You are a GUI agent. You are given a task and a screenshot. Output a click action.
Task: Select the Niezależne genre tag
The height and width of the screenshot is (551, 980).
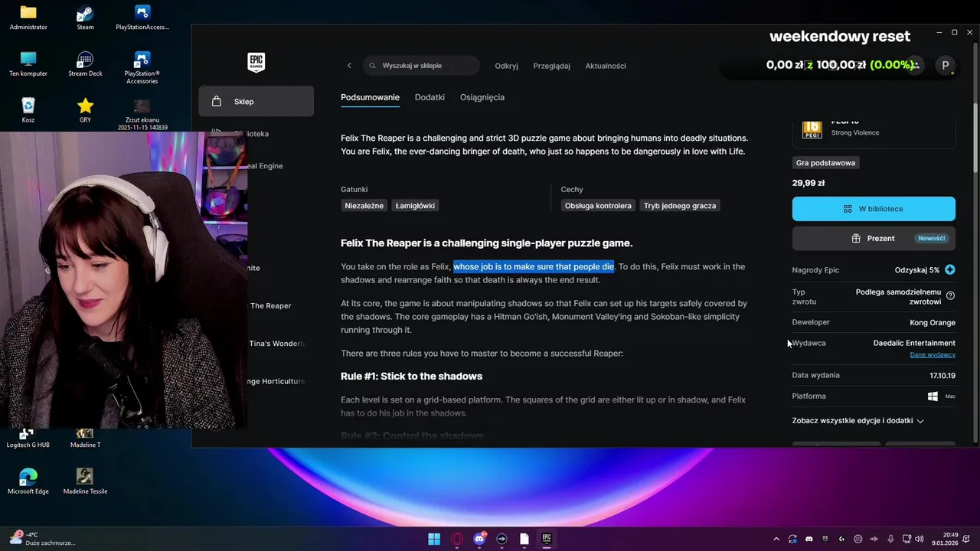364,206
